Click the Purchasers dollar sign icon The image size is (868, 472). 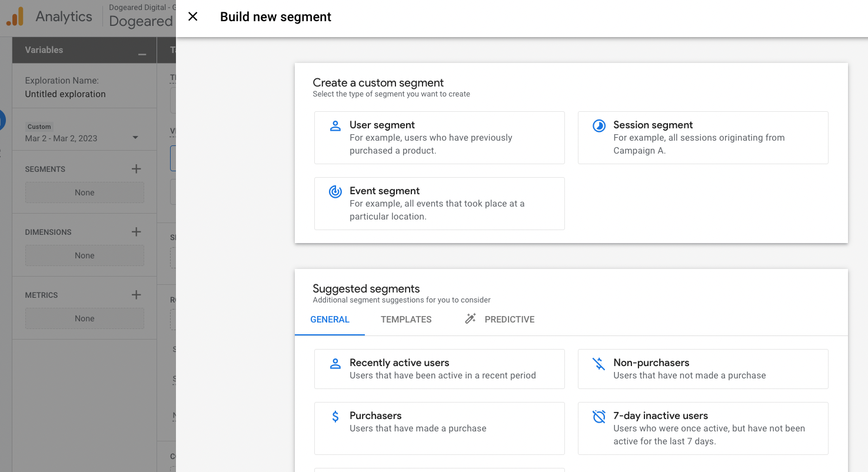[335, 417]
